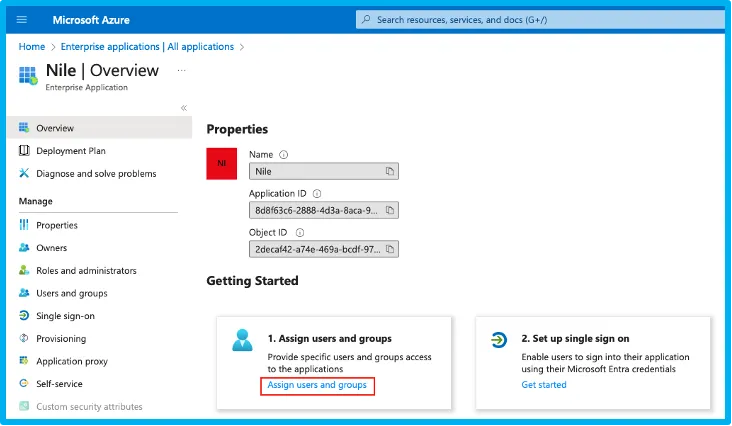Collapse the sidebar with double chevron

184,108
